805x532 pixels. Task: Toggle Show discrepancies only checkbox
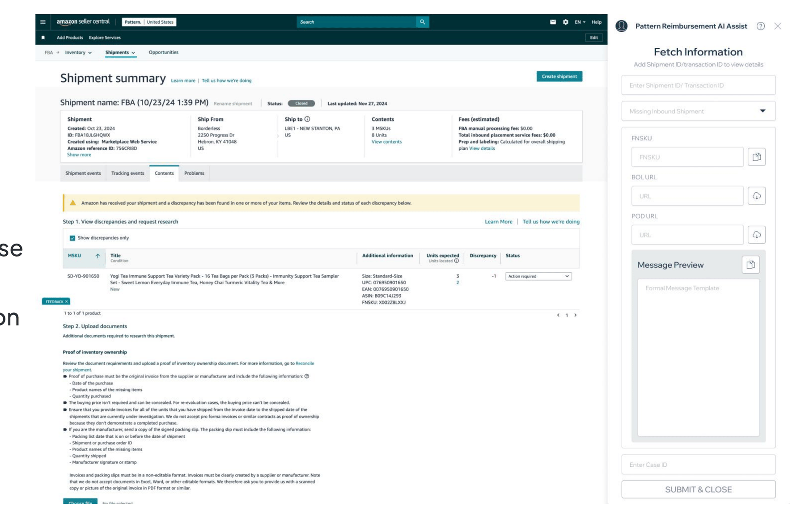[72, 238]
